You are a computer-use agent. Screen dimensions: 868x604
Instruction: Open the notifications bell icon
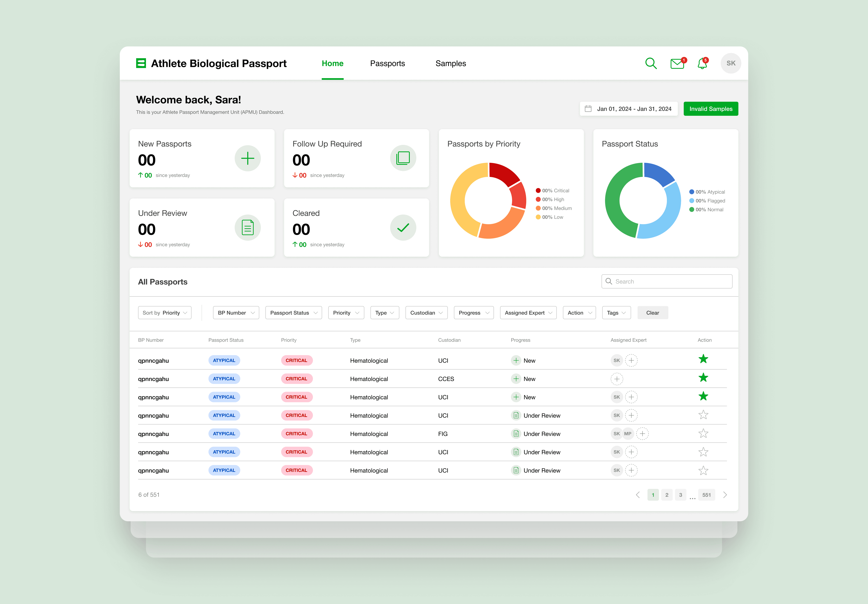point(702,63)
